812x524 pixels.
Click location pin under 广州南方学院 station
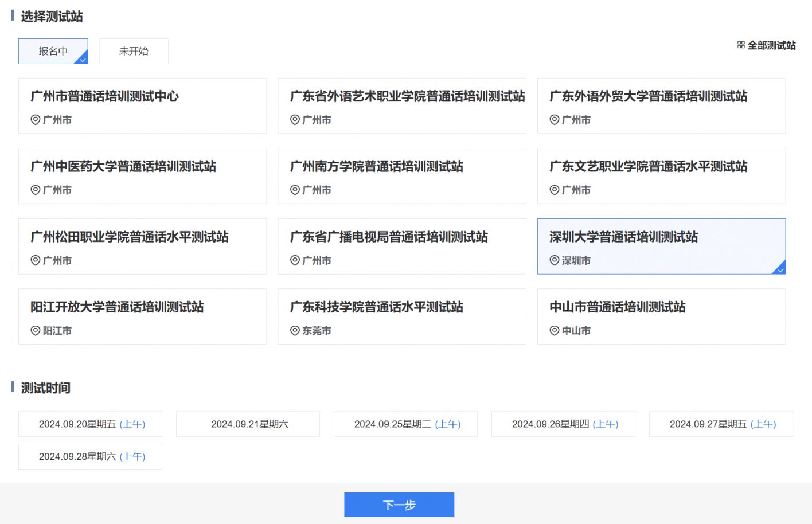[x=295, y=190]
